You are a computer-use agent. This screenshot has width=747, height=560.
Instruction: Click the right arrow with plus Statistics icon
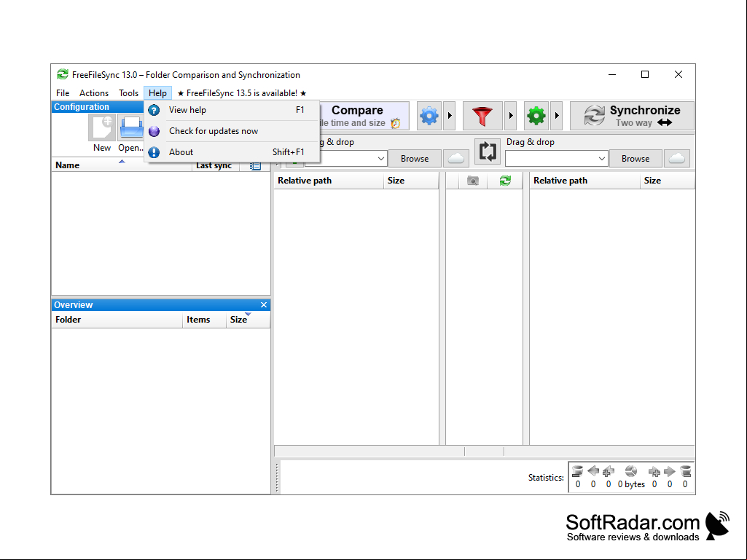click(x=654, y=471)
